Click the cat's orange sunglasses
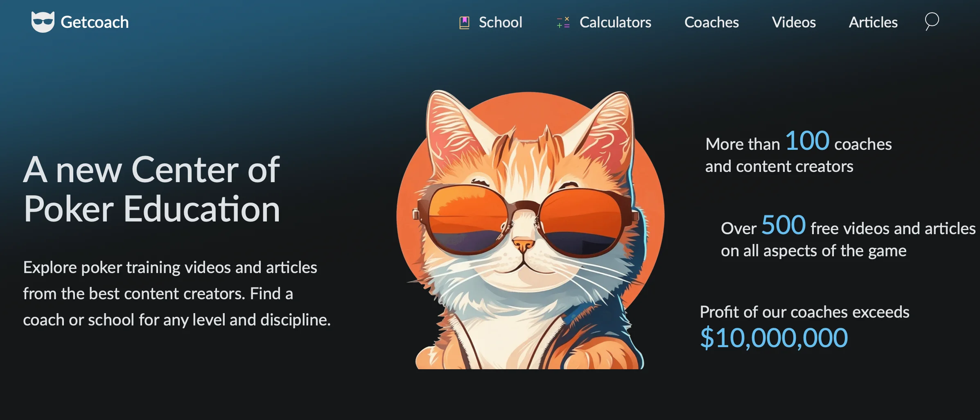Image resolution: width=980 pixels, height=420 pixels. click(x=526, y=221)
